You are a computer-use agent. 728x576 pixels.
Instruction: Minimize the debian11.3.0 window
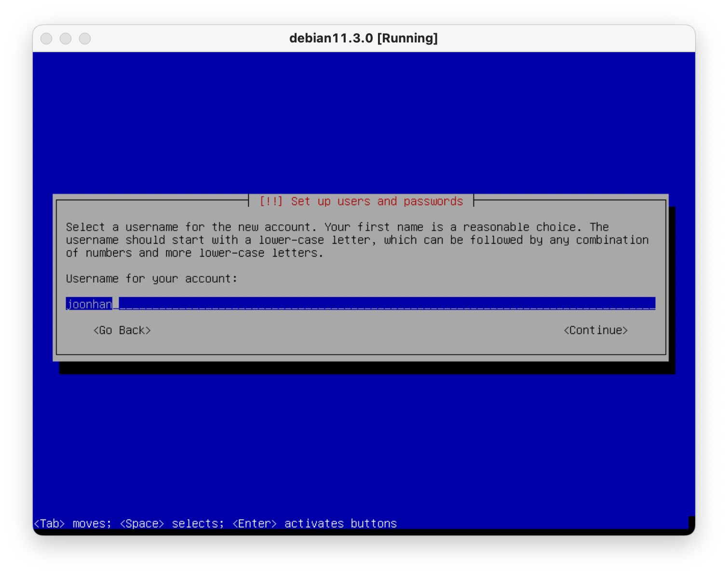[x=66, y=39]
